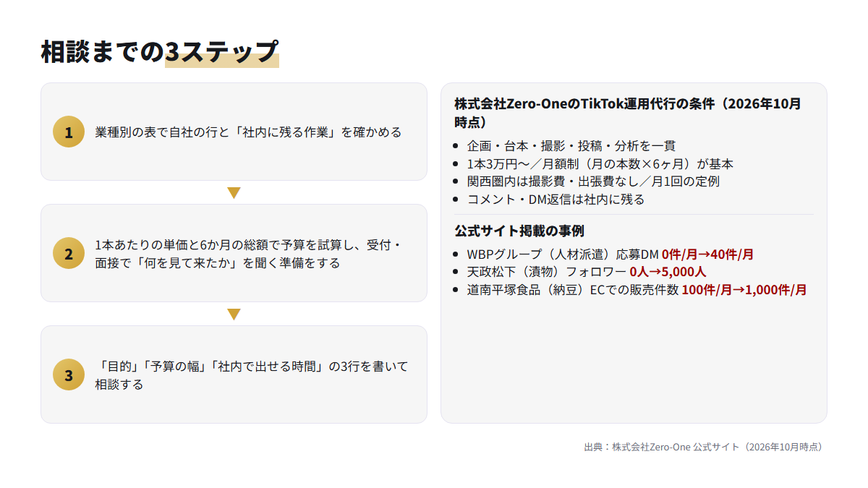Click the heading 公式サイト掲載の事例

519,231
